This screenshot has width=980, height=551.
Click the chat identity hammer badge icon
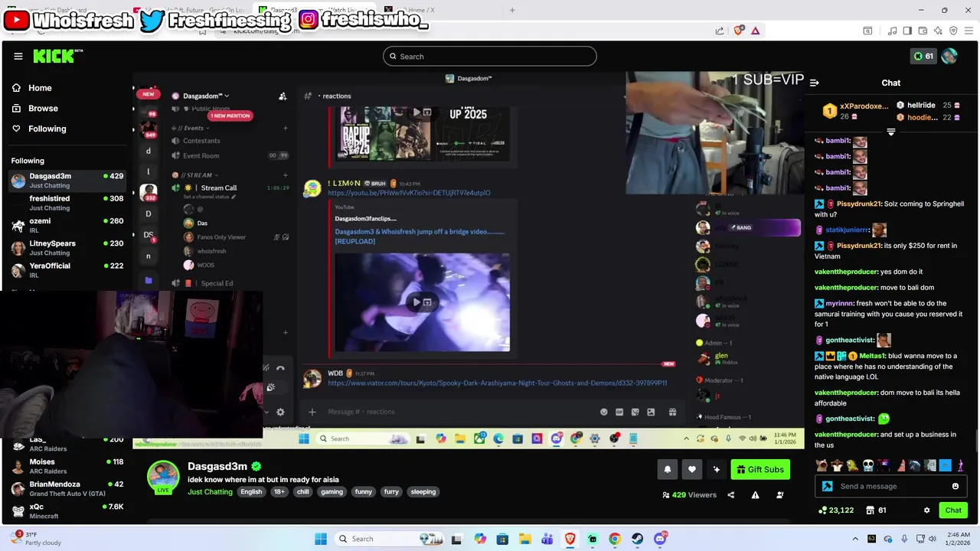(827, 486)
